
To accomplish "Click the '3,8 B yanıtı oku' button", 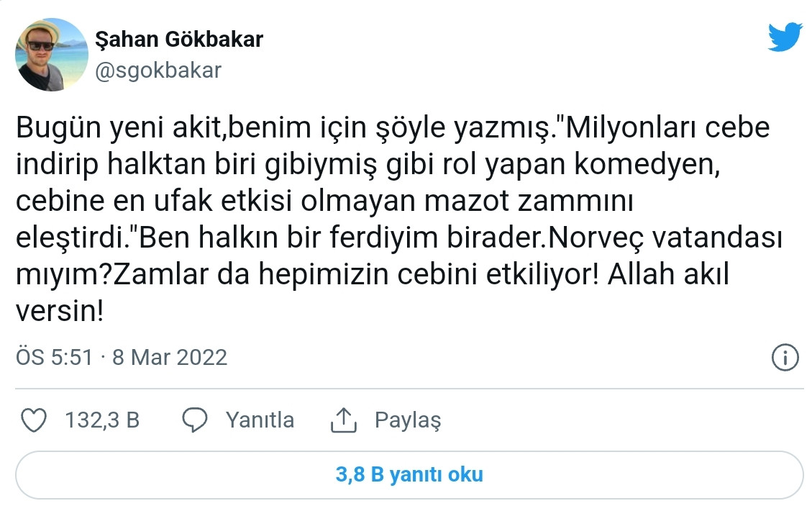I will 406,475.
